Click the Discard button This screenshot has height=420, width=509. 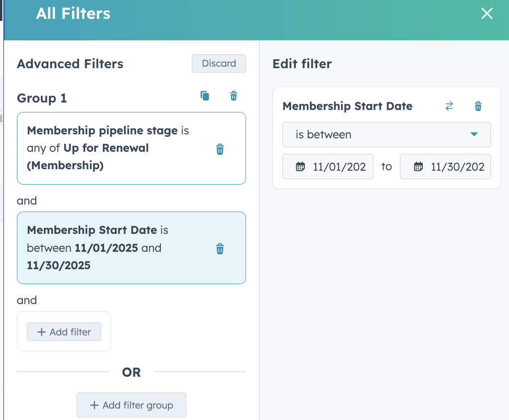point(219,64)
